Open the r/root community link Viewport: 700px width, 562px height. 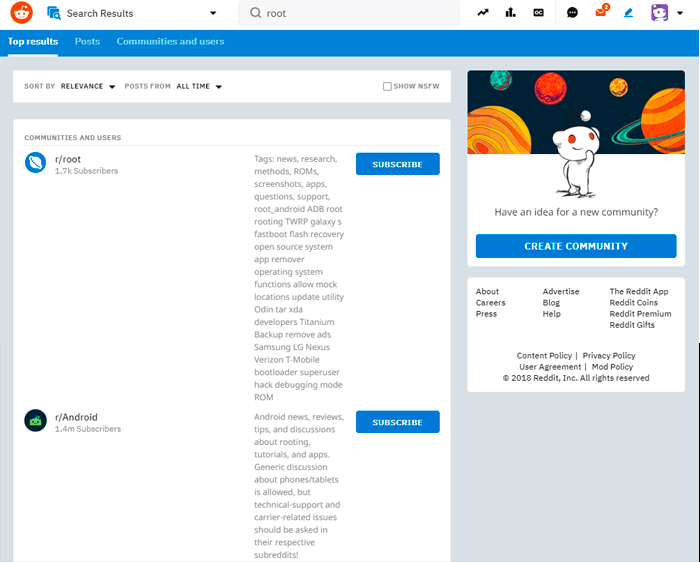coord(68,159)
